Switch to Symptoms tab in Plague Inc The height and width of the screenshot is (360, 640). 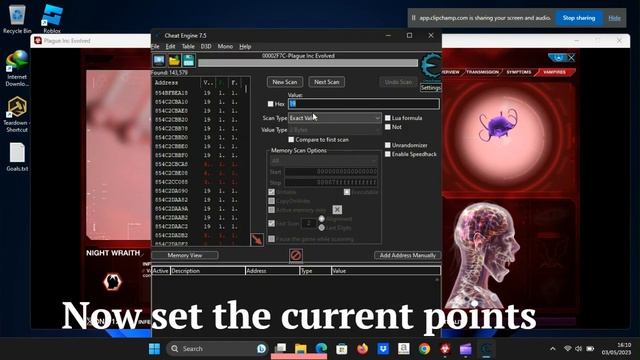click(519, 72)
